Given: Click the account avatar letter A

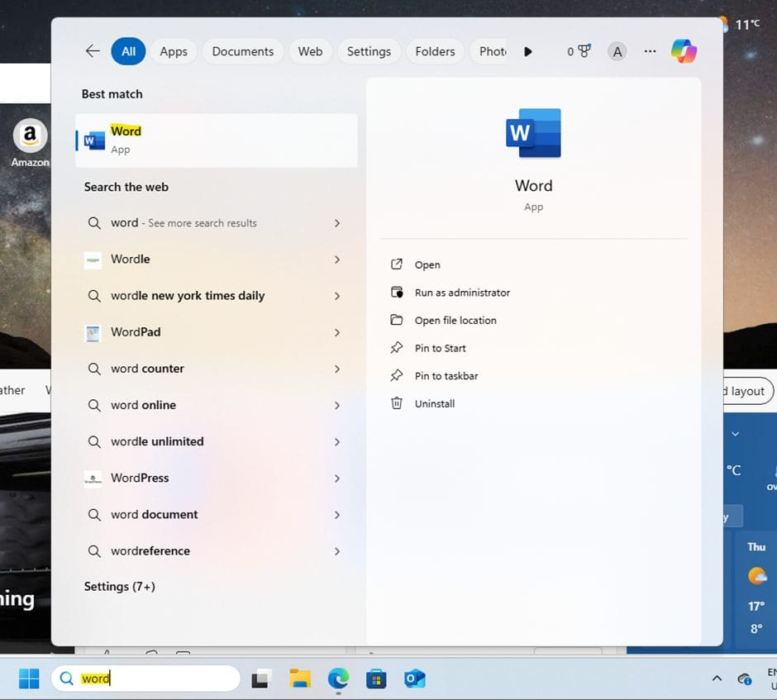Looking at the screenshot, I should click(617, 51).
